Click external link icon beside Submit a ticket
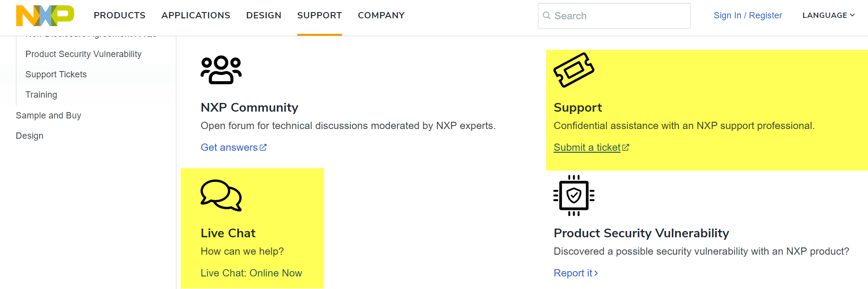This screenshot has height=289, width=868. point(626,147)
